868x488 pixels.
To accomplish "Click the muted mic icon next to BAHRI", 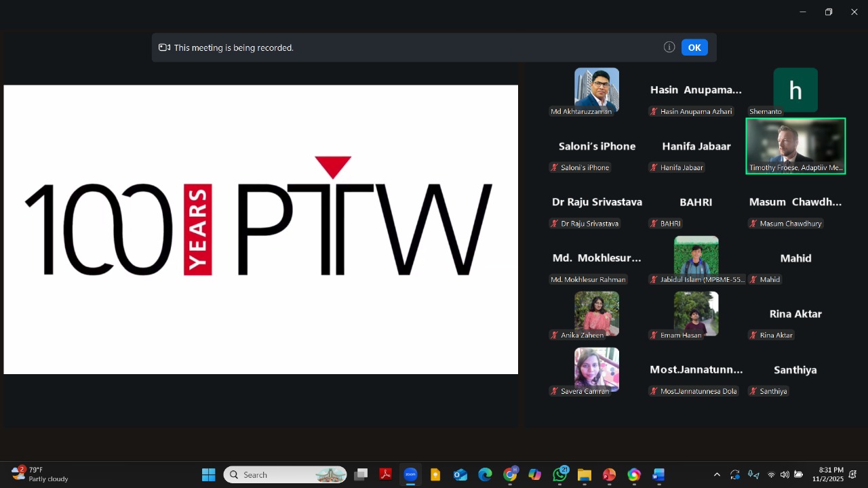I will [x=654, y=224].
